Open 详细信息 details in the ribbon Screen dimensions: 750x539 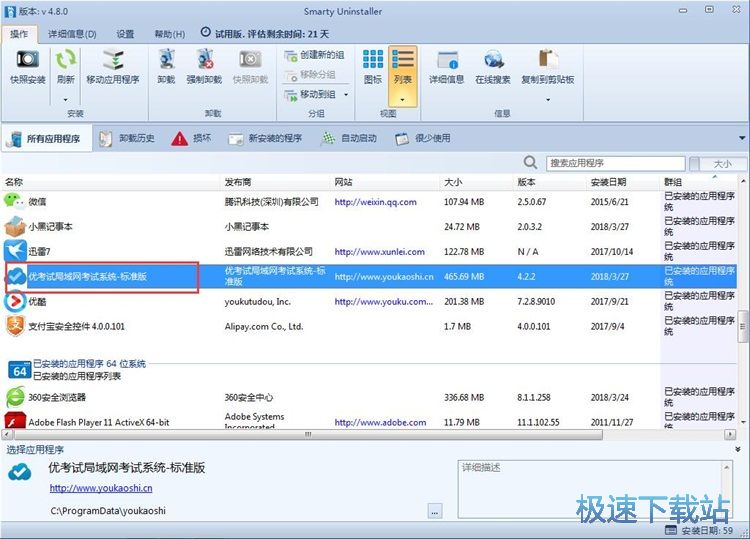446,65
